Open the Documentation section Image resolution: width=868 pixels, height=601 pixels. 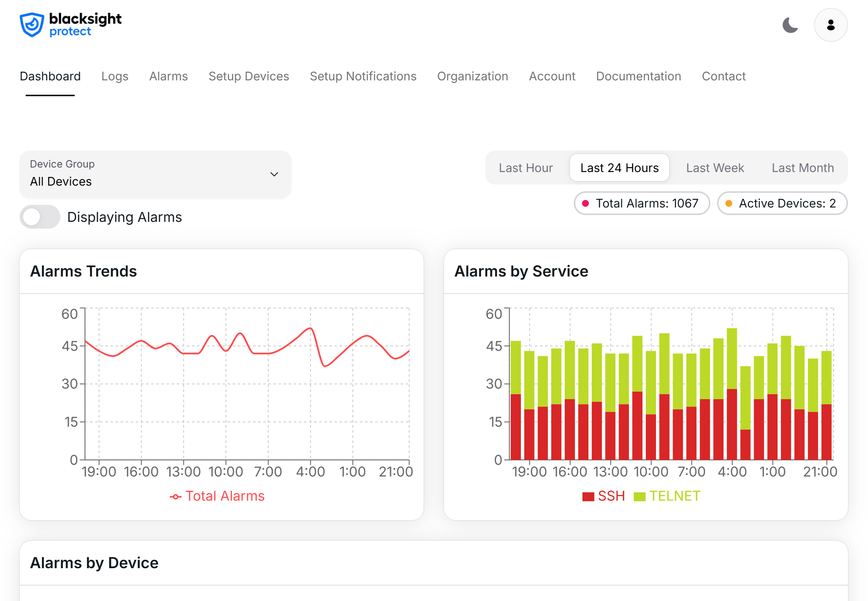pos(638,76)
